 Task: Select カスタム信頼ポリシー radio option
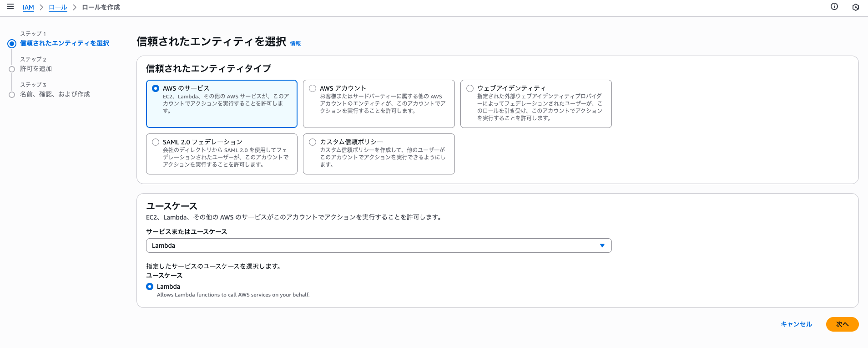coord(313,142)
